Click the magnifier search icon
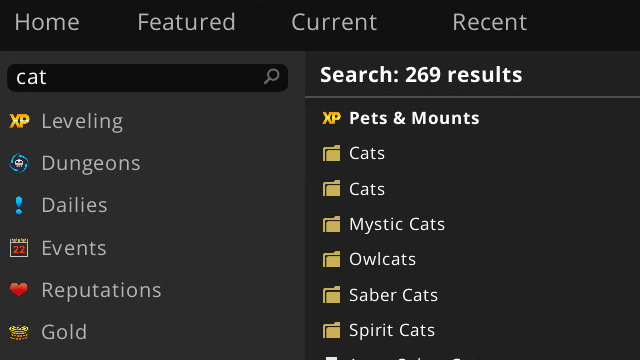640x360 pixels. (x=271, y=76)
